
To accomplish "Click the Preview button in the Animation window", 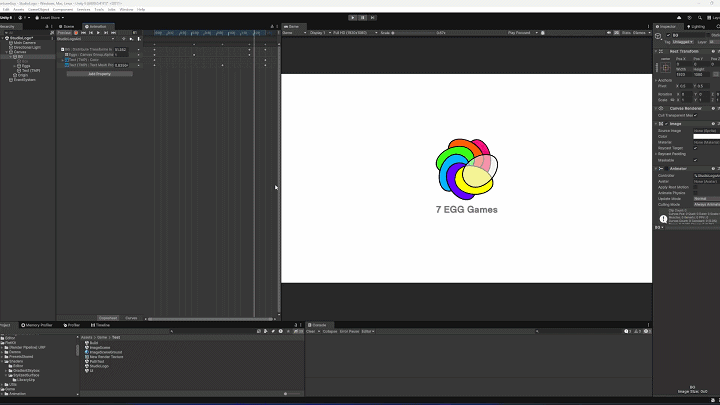I will click(x=64, y=33).
